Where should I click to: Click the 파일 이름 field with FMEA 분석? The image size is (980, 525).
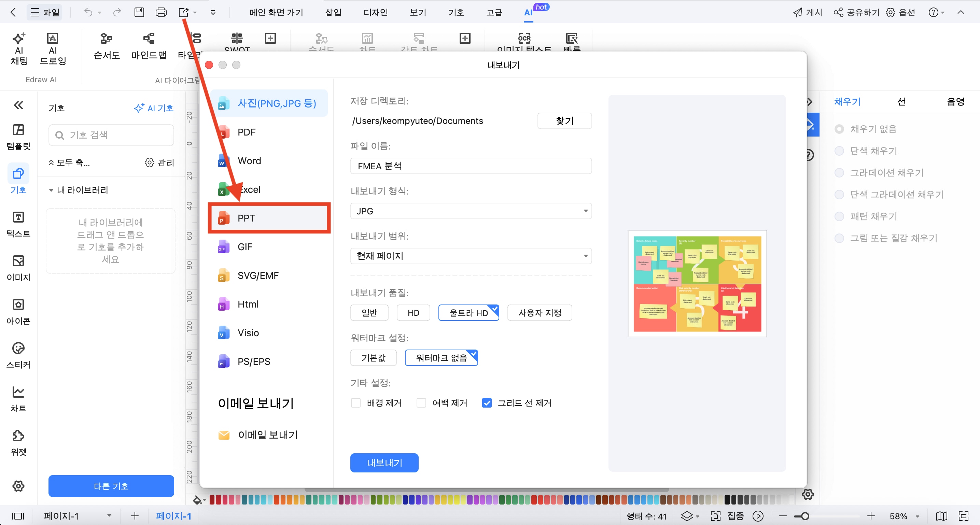click(471, 166)
